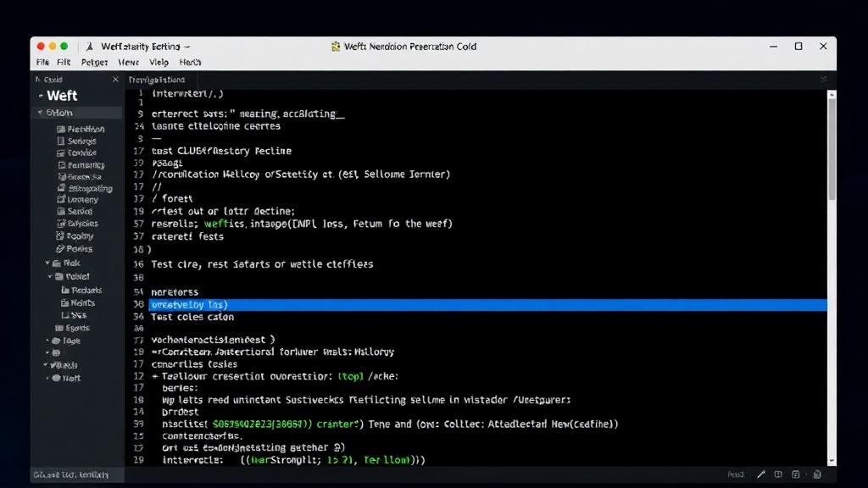Collapse the Sidom section arrow

point(40,113)
